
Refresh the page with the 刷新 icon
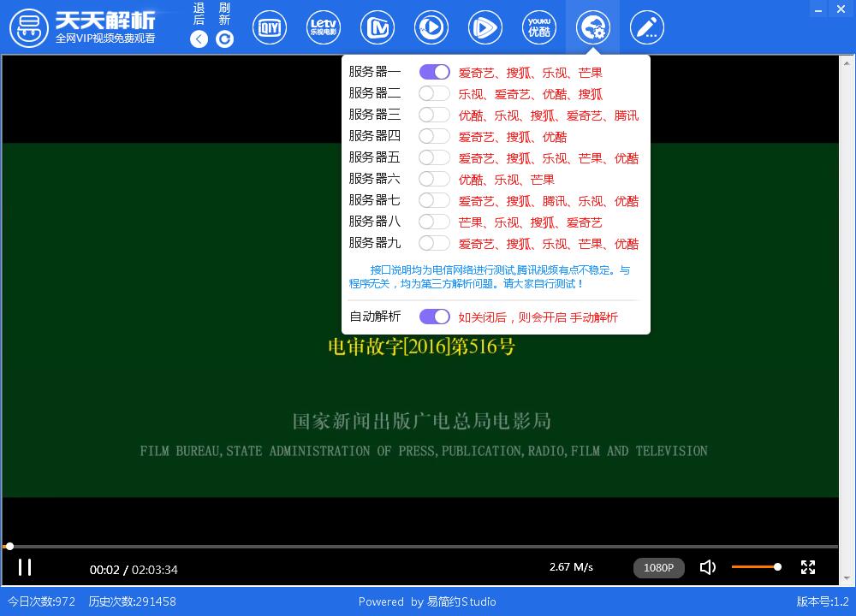[x=224, y=38]
